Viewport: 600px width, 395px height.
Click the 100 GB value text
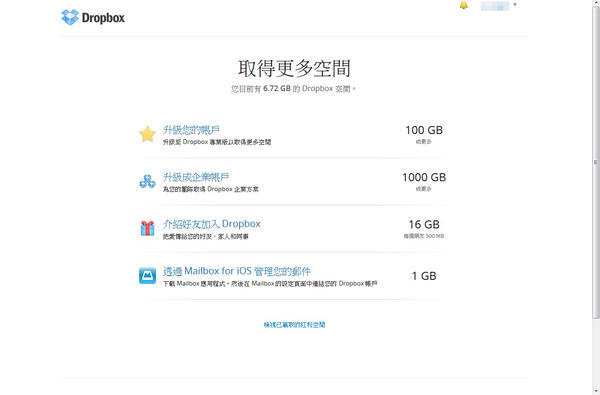pos(424,130)
